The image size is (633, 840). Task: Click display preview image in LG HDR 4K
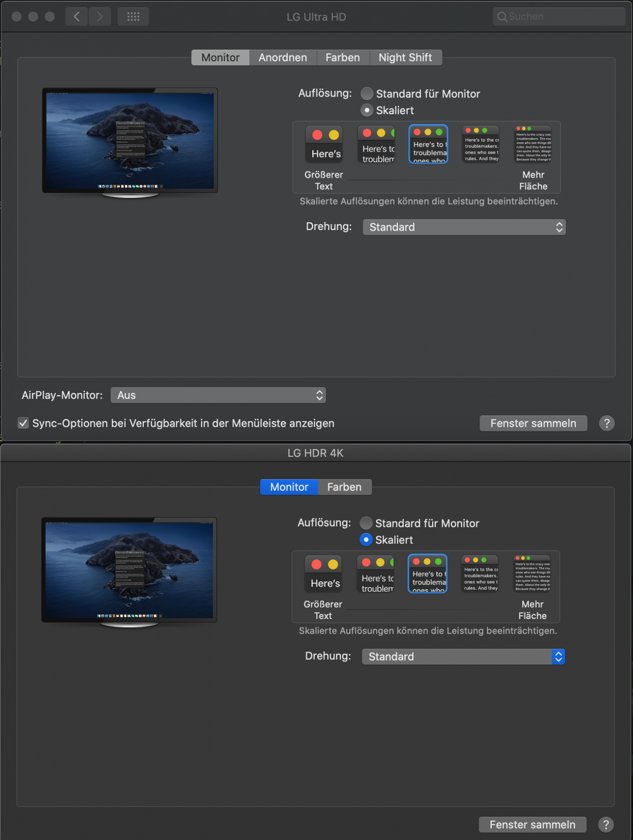coord(129,572)
